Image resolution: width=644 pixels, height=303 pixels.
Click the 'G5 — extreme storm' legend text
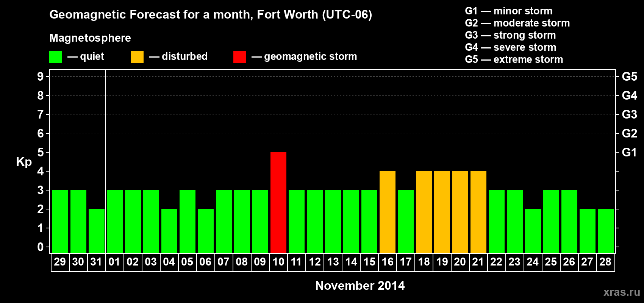[514, 59]
